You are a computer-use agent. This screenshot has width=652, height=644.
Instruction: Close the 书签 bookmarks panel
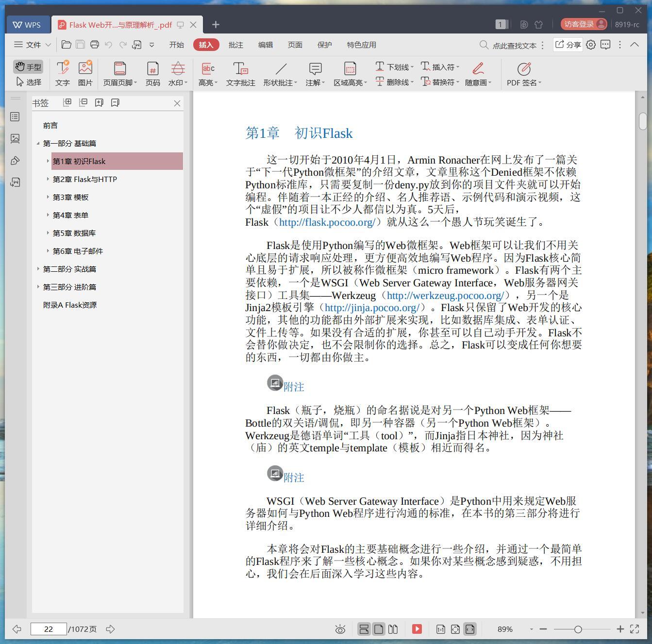(x=177, y=103)
